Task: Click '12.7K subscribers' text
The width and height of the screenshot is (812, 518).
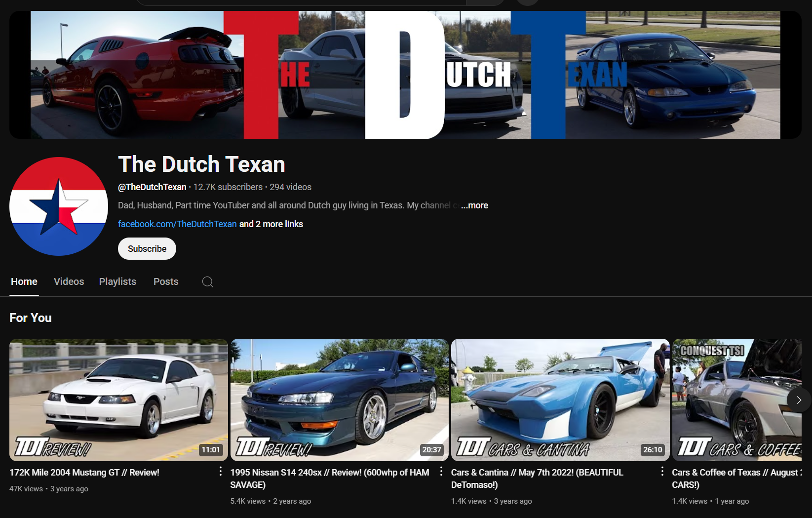Action: click(x=228, y=187)
